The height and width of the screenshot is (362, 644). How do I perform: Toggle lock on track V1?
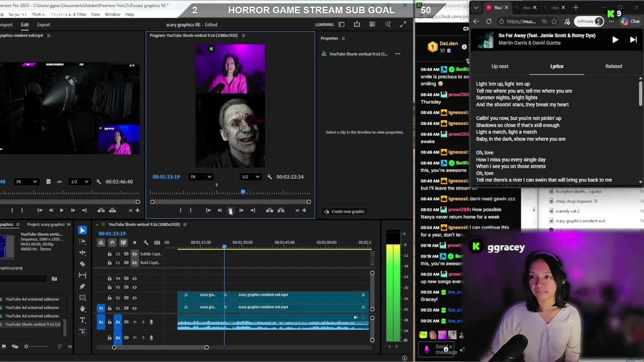click(110, 308)
